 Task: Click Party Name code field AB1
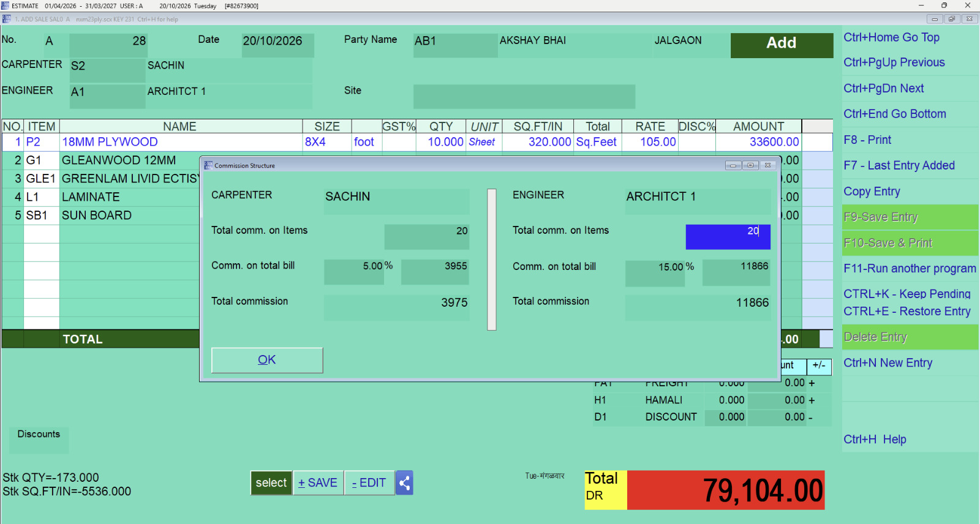(x=455, y=45)
